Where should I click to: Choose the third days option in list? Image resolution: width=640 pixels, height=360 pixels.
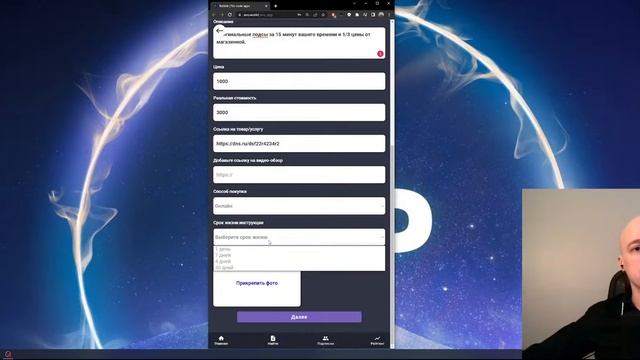223,261
